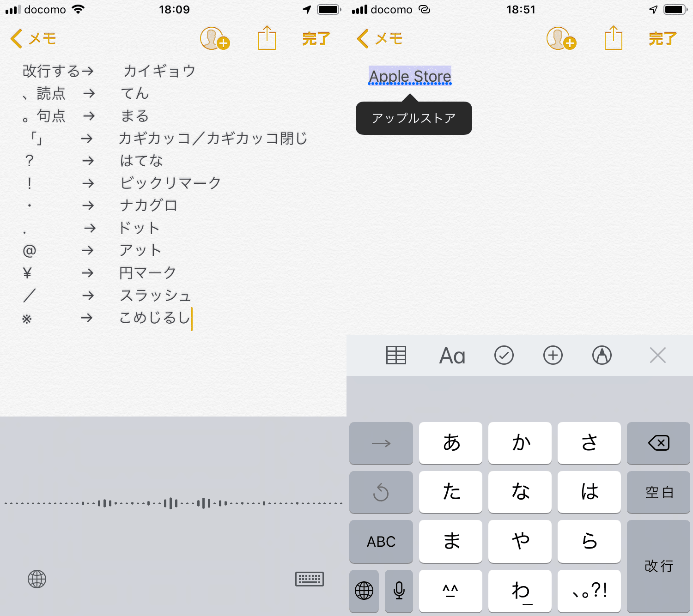Tap the 改行する text
The height and width of the screenshot is (616, 693).
click(x=51, y=71)
